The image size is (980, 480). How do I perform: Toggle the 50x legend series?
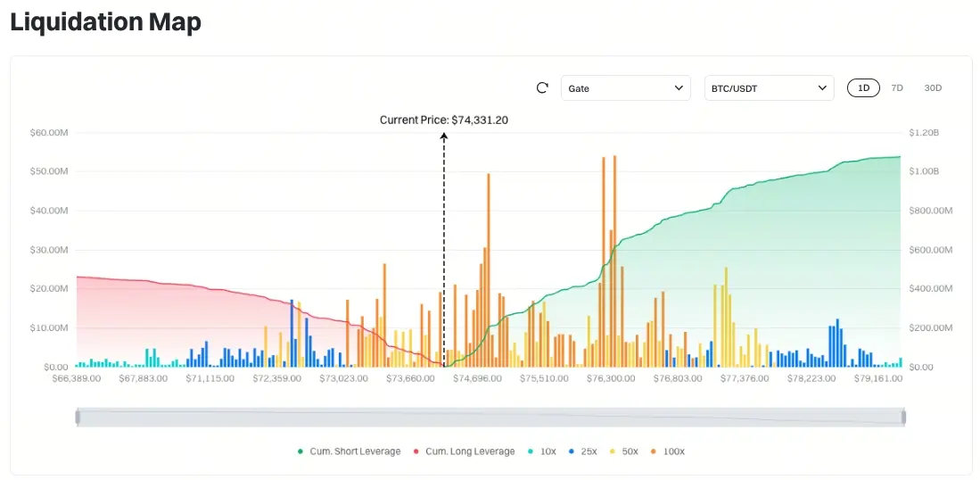(623, 451)
